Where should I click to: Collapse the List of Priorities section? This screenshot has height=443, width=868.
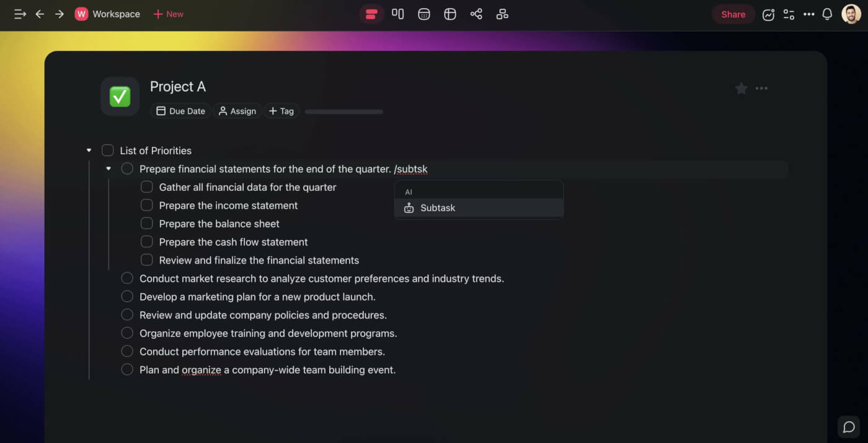(89, 150)
